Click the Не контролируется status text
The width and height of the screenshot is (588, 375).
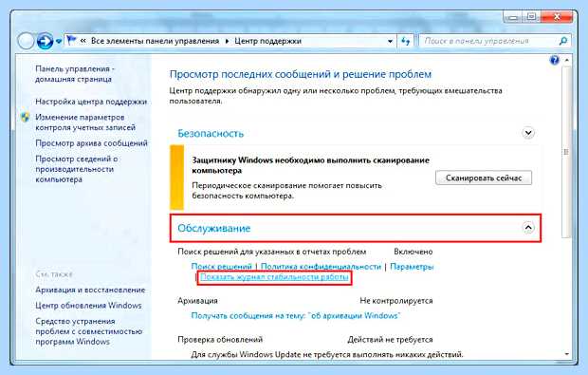pyautogui.click(x=396, y=300)
